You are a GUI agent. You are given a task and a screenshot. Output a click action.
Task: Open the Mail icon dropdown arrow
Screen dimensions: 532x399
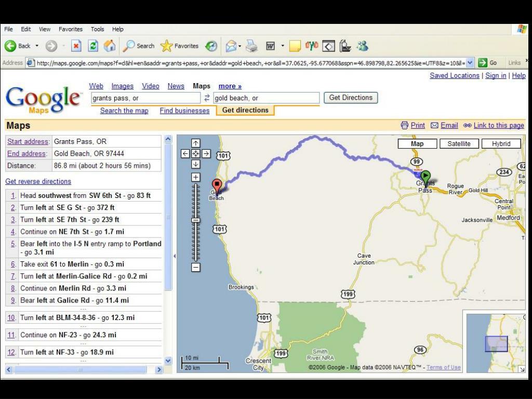(x=240, y=46)
